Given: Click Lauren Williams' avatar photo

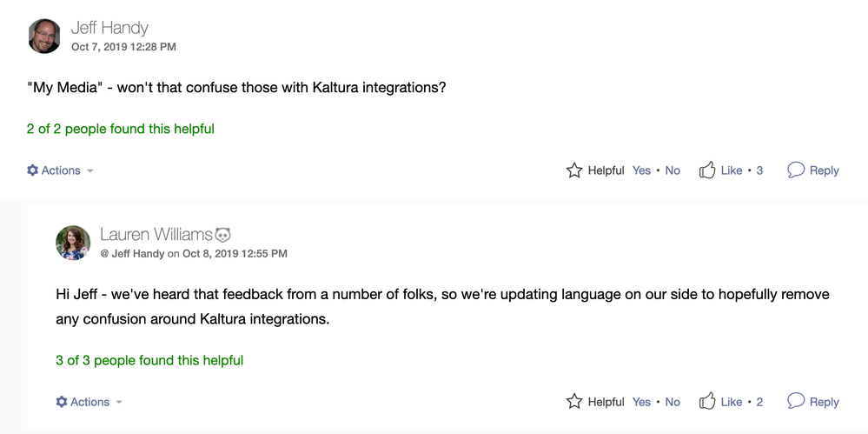Looking at the screenshot, I should (73, 244).
